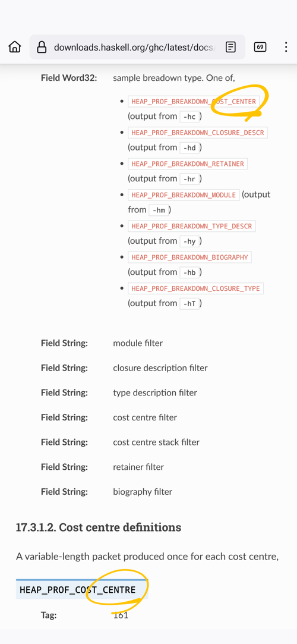Click the -hT option flag
297x644 pixels.
pos(189,303)
